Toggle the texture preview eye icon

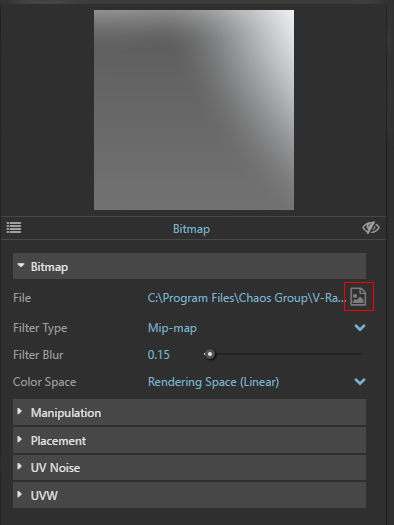(x=371, y=228)
